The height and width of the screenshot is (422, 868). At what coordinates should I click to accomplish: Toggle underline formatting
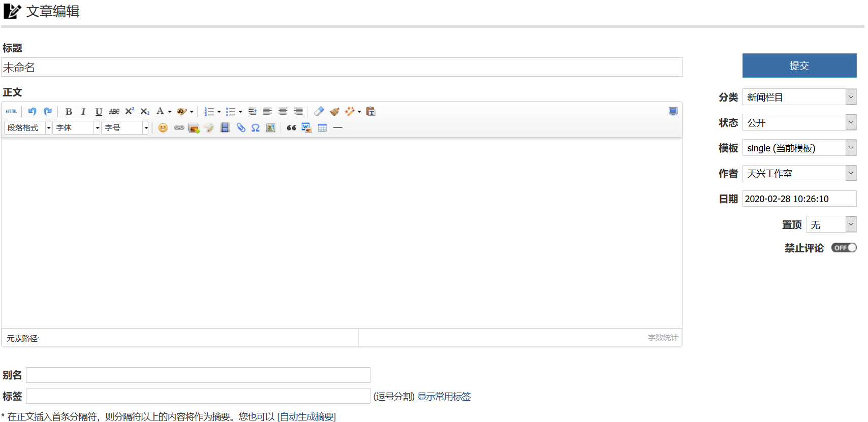(99, 111)
